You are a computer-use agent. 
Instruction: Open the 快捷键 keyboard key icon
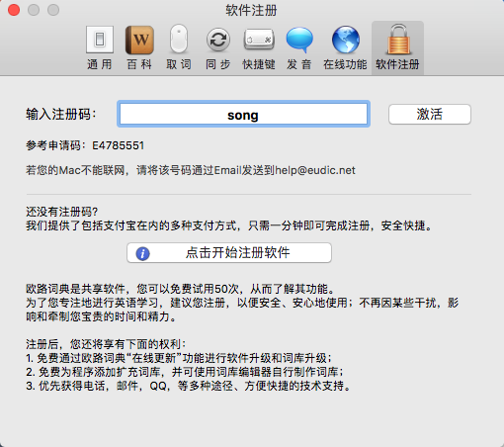click(x=259, y=40)
